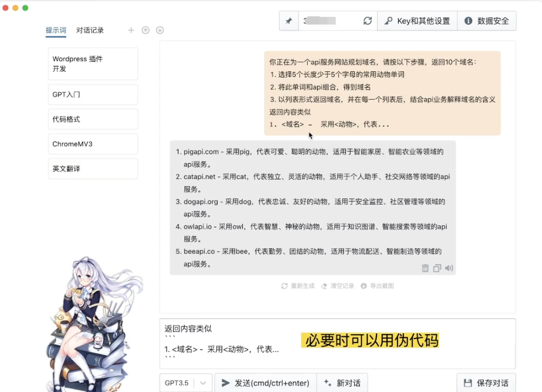Start a 新对话 conversation
Screen dimensions: 542x392
click(x=342, y=383)
